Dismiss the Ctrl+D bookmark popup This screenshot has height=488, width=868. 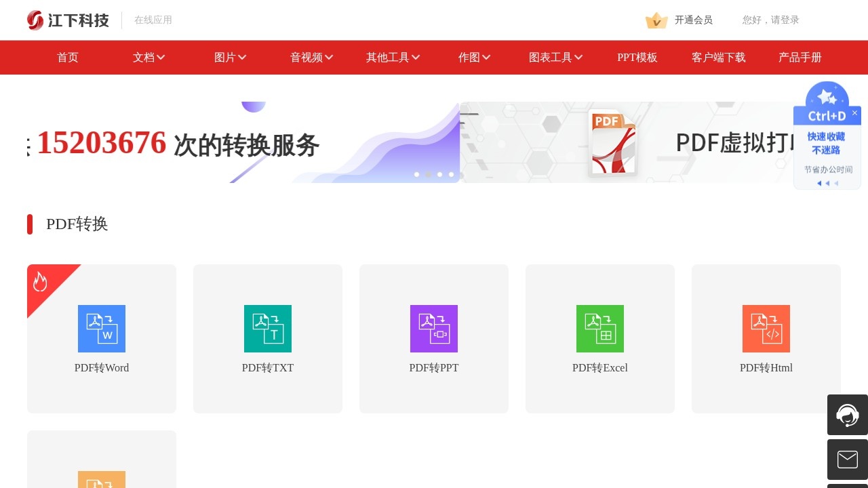pyautogui.click(x=854, y=113)
